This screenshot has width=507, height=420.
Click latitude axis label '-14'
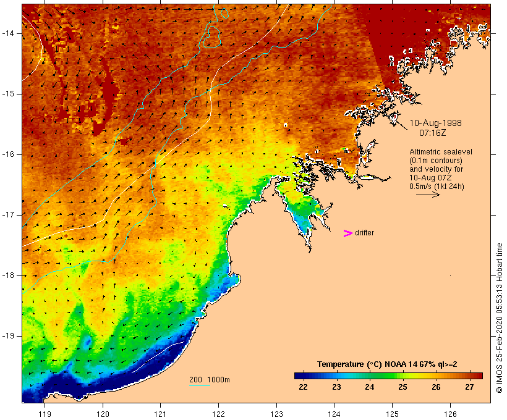point(8,33)
